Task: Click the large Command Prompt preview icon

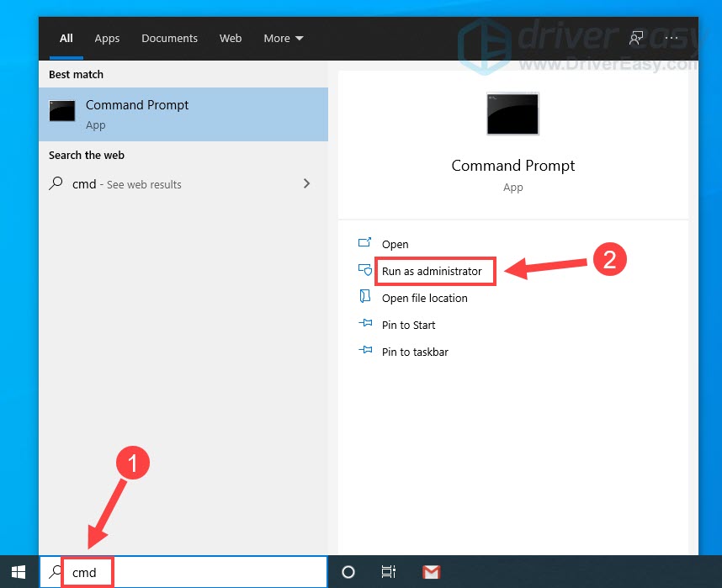Action: 512,114
